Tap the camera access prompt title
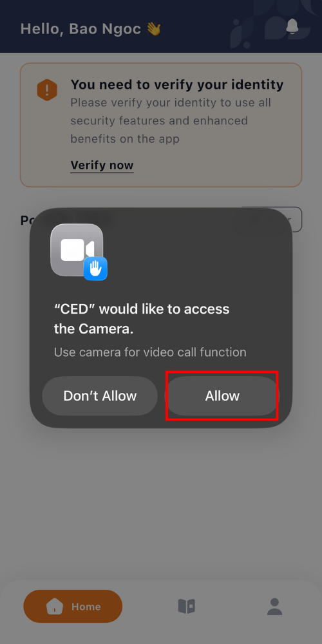322x644 pixels. pos(142,319)
